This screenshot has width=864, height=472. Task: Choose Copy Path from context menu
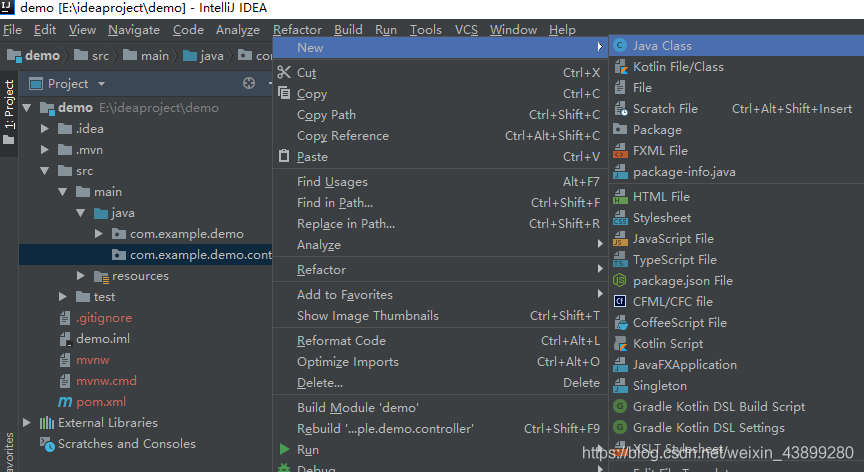point(440,115)
